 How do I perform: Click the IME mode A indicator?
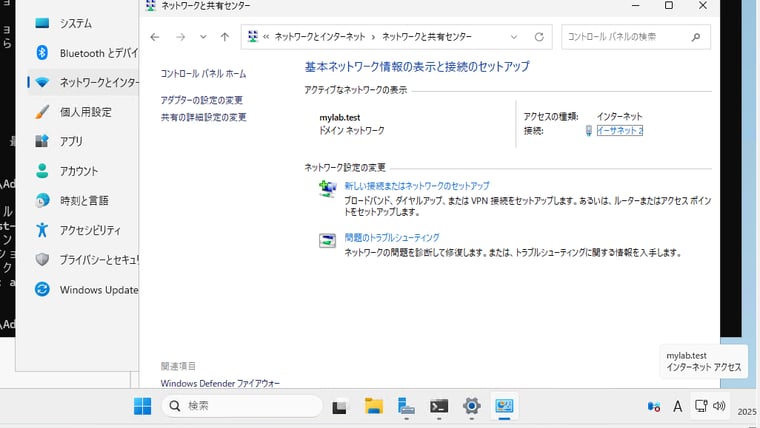(x=678, y=406)
